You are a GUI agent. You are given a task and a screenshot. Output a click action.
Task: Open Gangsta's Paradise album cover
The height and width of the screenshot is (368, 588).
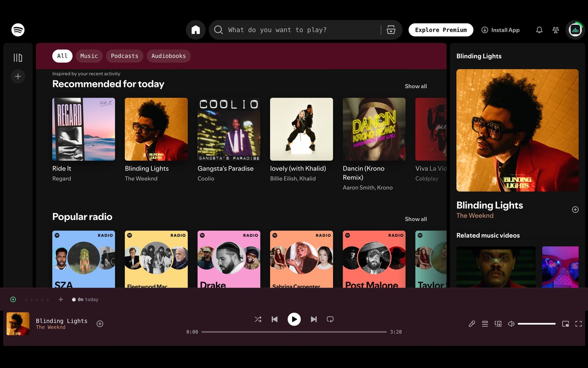pyautogui.click(x=229, y=129)
